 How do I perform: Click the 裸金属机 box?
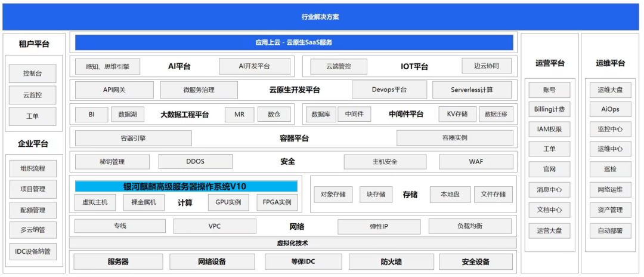144,202
